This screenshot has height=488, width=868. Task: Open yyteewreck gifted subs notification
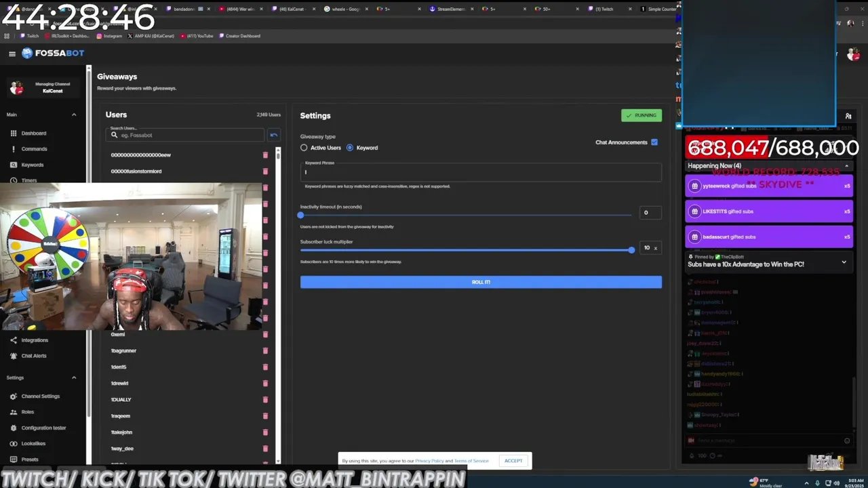[769, 186]
